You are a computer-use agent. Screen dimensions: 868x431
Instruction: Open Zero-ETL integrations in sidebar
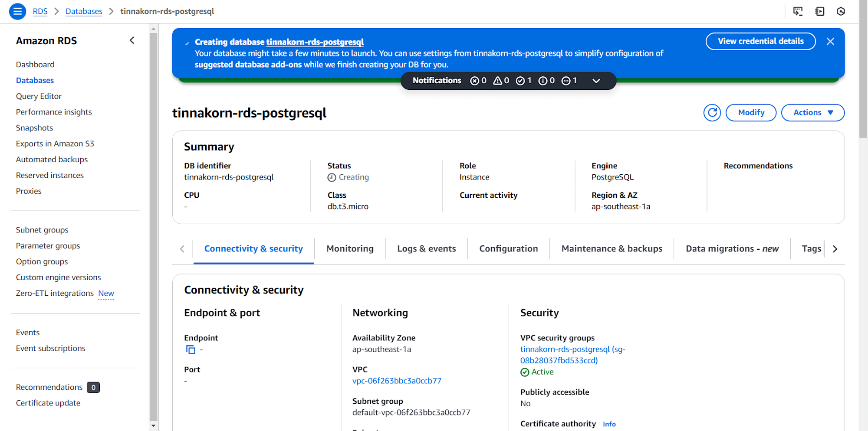tap(55, 293)
